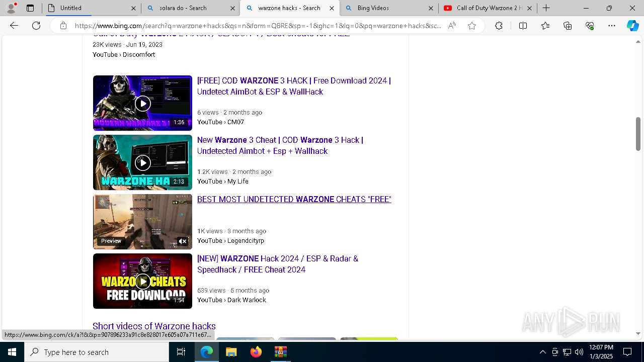644x362 pixels.
Task: Select the warzone hacks - Search tab
Action: click(289, 8)
